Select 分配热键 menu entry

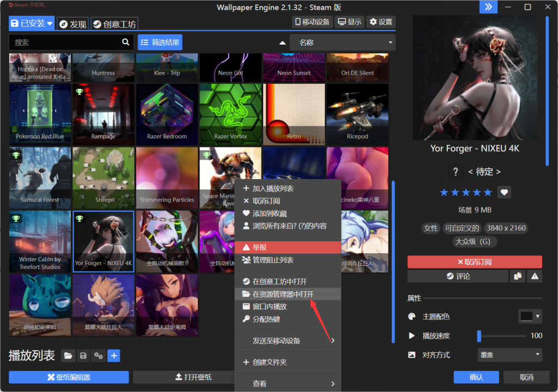[288, 319]
